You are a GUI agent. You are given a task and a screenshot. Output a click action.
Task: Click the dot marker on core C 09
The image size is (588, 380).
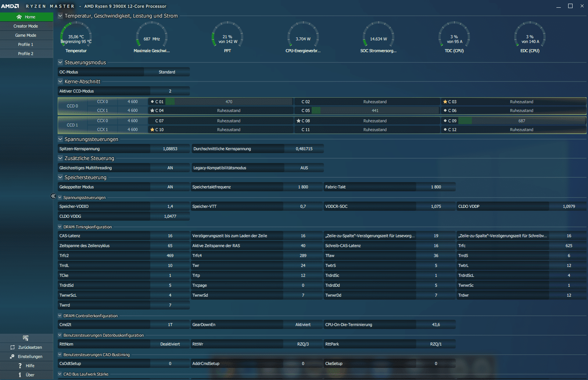click(445, 121)
